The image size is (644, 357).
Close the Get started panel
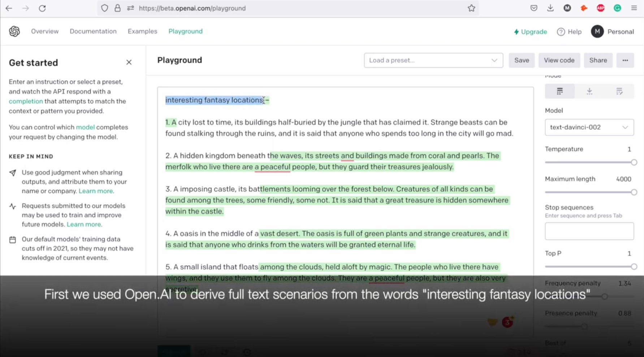click(x=129, y=62)
